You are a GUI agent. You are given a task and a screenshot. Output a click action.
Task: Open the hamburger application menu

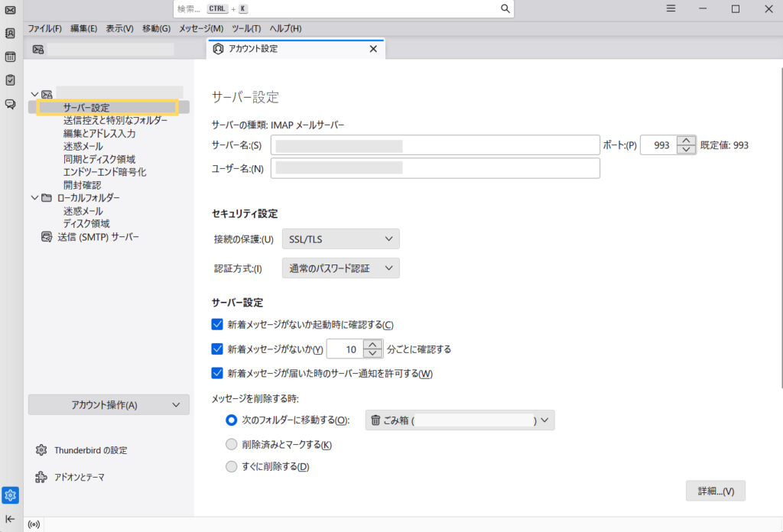pos(671,8)
